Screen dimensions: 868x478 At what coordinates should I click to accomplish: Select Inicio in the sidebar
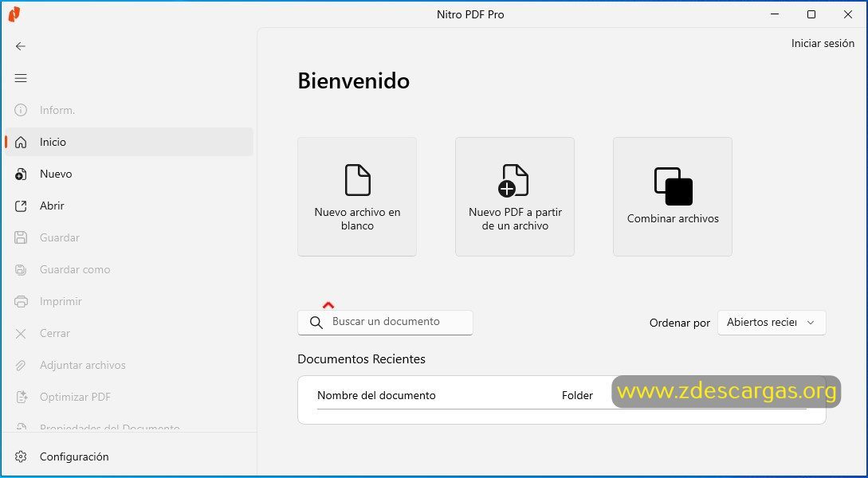coord(129,142)
